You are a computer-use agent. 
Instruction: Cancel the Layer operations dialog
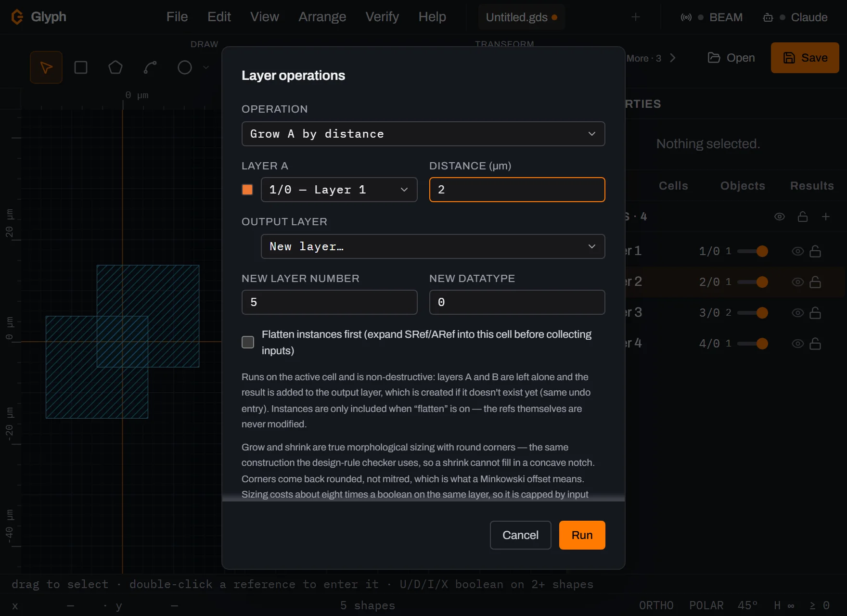tap(521, 535)
